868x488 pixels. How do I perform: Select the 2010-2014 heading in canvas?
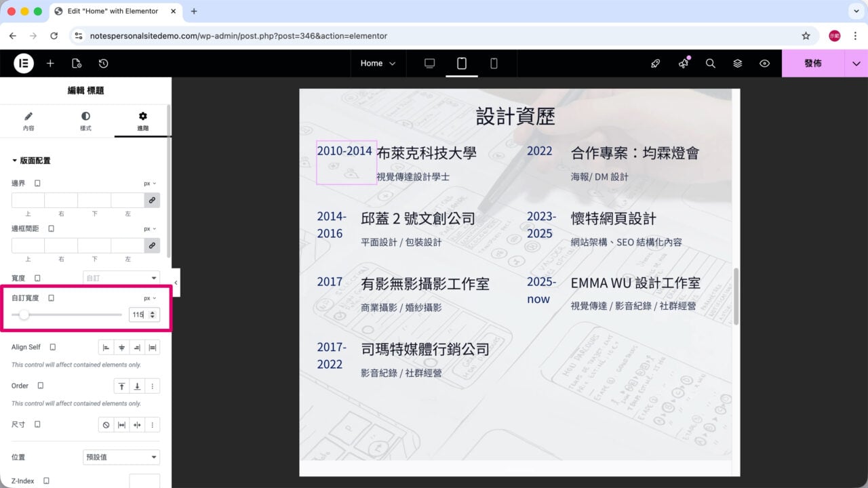click(x=344, y=150)
